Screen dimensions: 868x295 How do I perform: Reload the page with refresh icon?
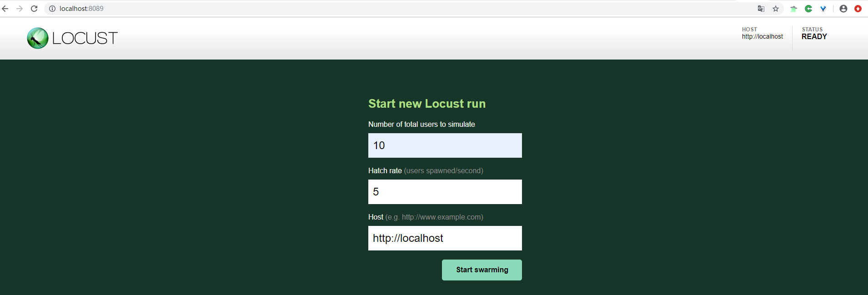point(34,9)
